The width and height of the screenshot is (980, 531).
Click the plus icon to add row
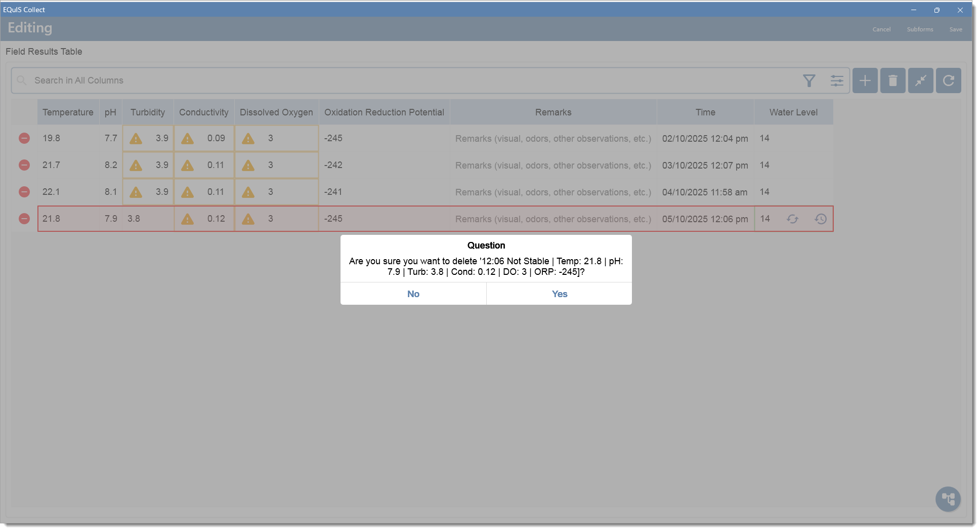point(865,80)
